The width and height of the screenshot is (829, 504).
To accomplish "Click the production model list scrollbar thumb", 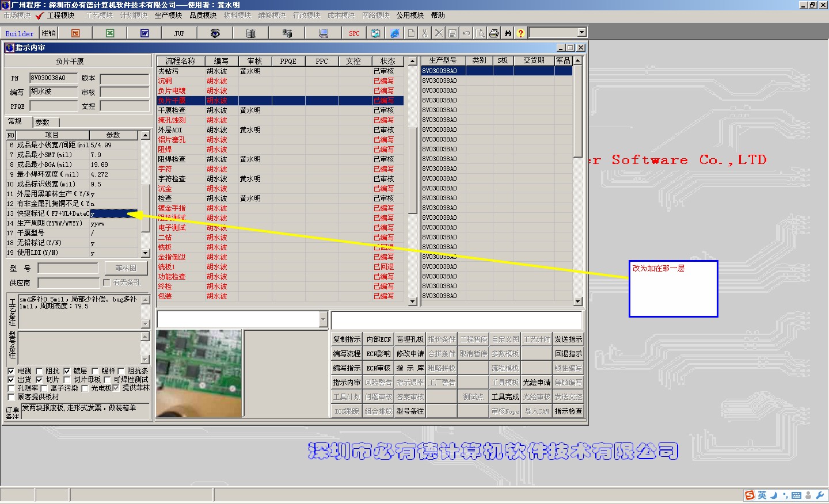I will click(578, 111).
